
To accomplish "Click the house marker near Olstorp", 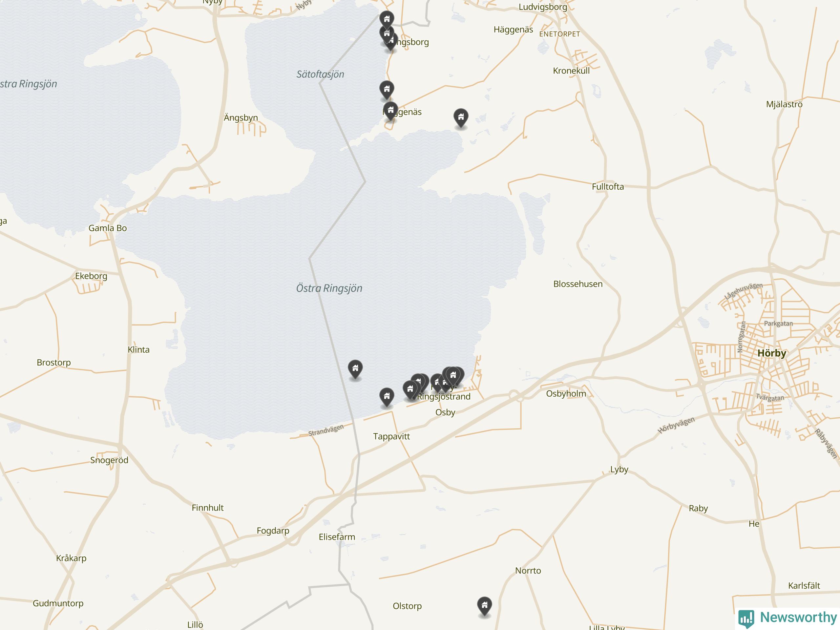I will point(484,605).
